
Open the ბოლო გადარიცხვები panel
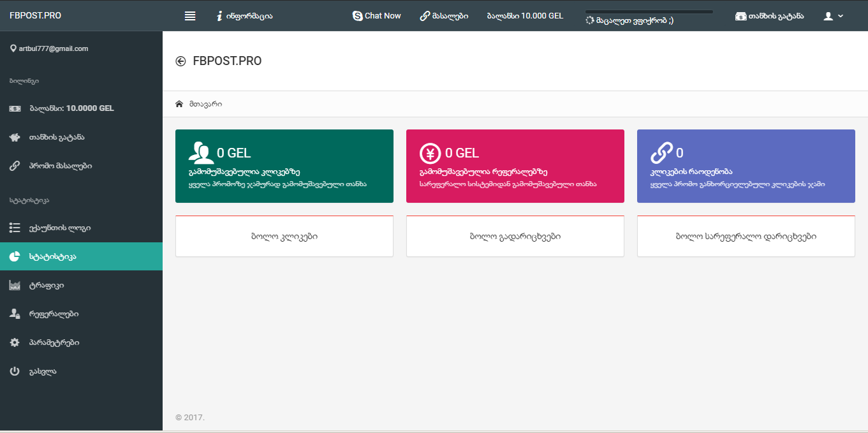click(515, 237)
